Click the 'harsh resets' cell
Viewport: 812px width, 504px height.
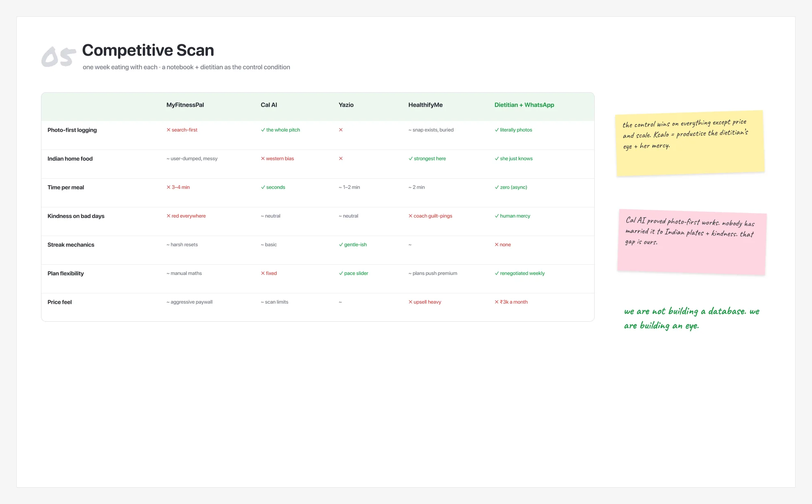182,245
